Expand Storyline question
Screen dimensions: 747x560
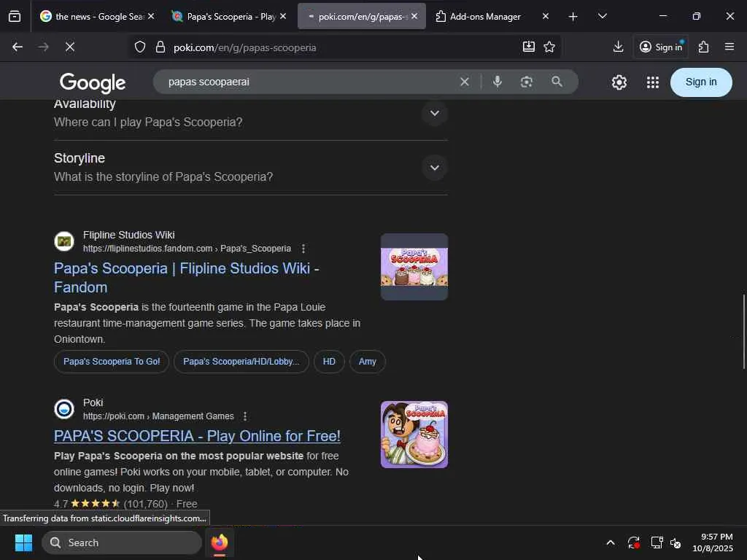pos(435,168)
